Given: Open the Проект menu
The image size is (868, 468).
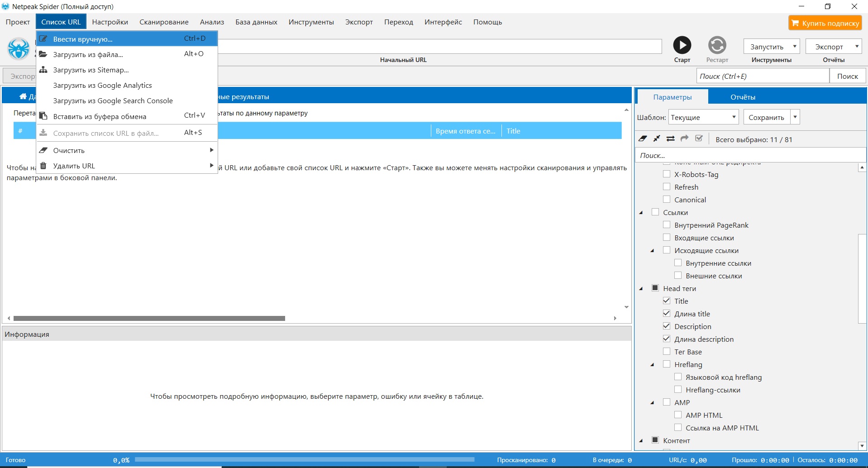Looking at the screenshot, I should [x=18, y=22].
